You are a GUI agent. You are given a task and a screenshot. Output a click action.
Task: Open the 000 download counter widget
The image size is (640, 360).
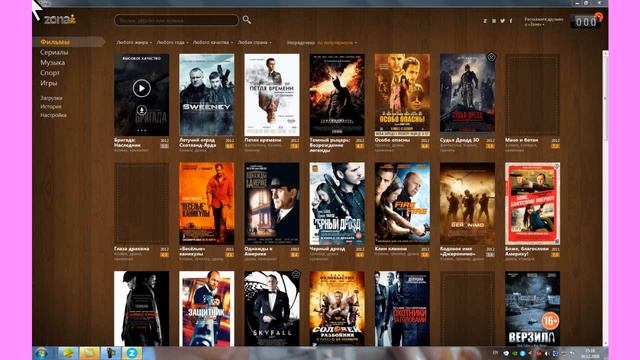pos(586,22)
